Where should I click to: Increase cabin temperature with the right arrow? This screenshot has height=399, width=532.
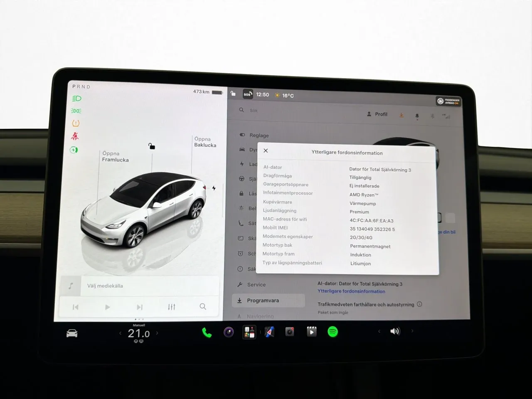pos(157,333)
